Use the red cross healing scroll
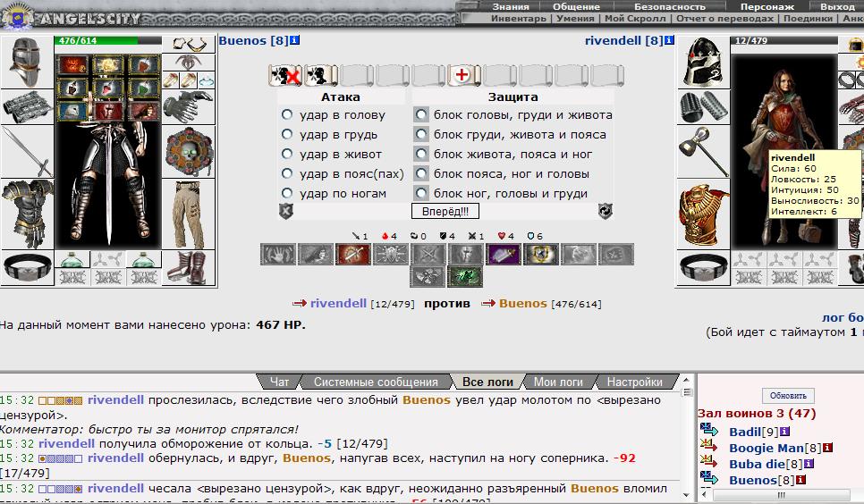Image resolution: width=864 pixels, height=504 pixels. coord(464,75)
